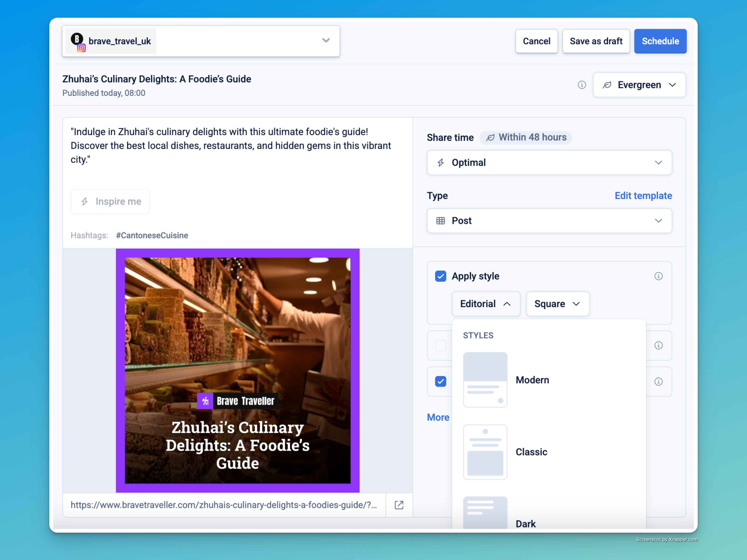Click the leaf icon in the Within 48 hours badge

pyautogui.click(x=490, y=137)
